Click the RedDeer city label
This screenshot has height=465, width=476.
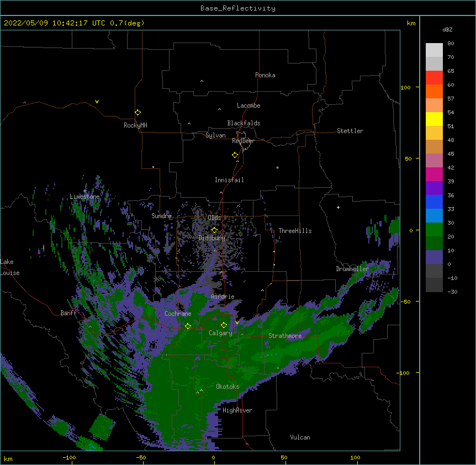(243, 141)
